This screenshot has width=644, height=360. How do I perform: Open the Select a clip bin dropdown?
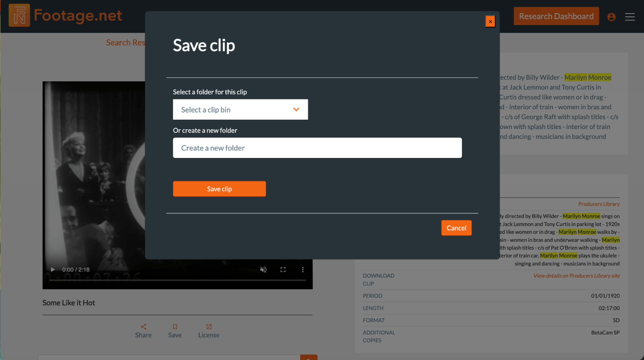point(240,110)
